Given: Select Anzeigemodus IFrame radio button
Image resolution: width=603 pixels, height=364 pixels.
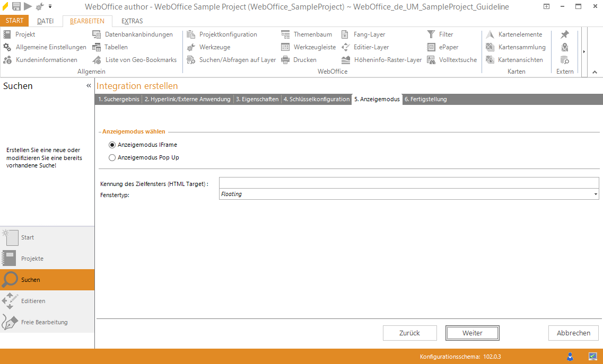Looking at the screenshot, I should point(112,145).
